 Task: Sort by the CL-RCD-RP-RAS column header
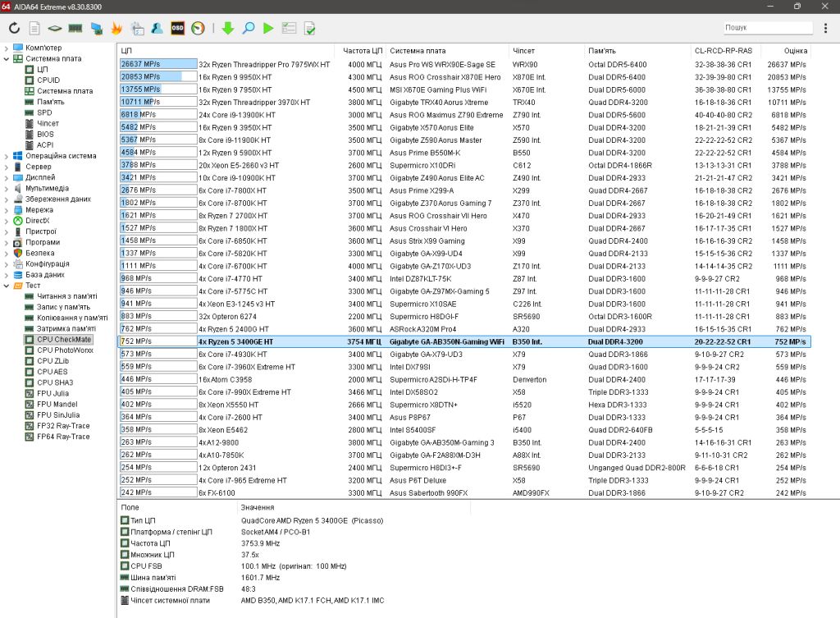point(724,50)
